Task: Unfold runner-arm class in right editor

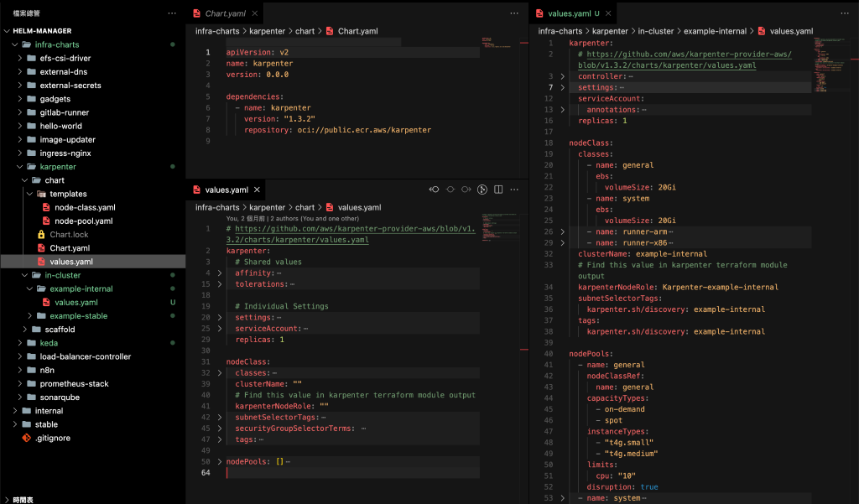Action: point(563,231)
